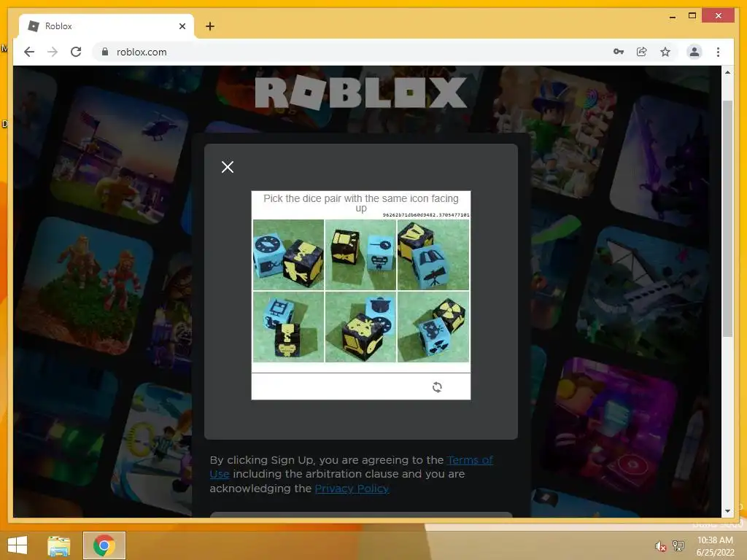
Task: Click the page scrollbar down arrow
Action: (727, 511)
